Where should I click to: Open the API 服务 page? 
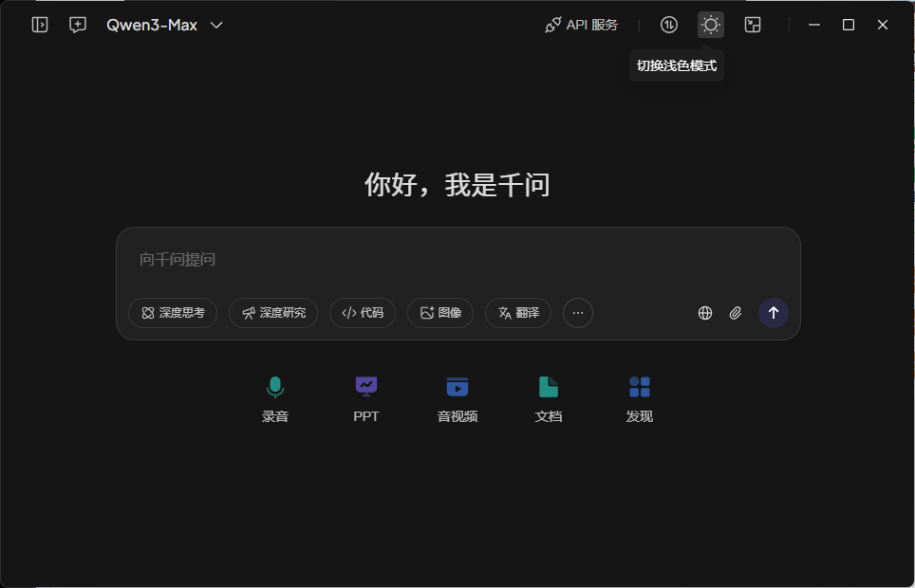click(581, 25)
